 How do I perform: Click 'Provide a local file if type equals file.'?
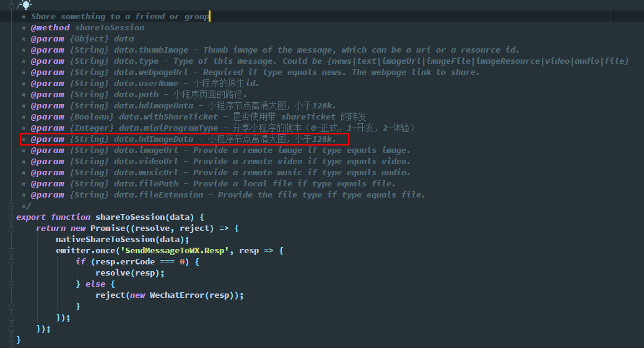point(294,183)
